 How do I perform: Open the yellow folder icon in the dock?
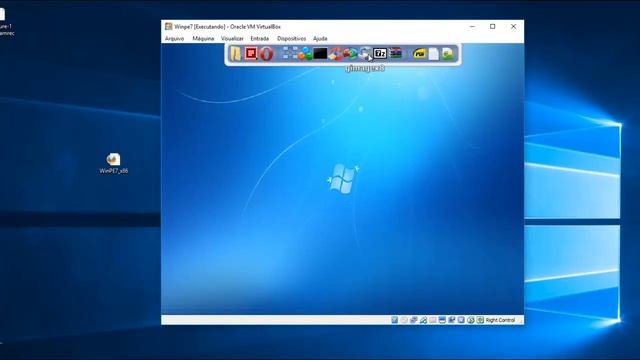(x=235, y=53)
